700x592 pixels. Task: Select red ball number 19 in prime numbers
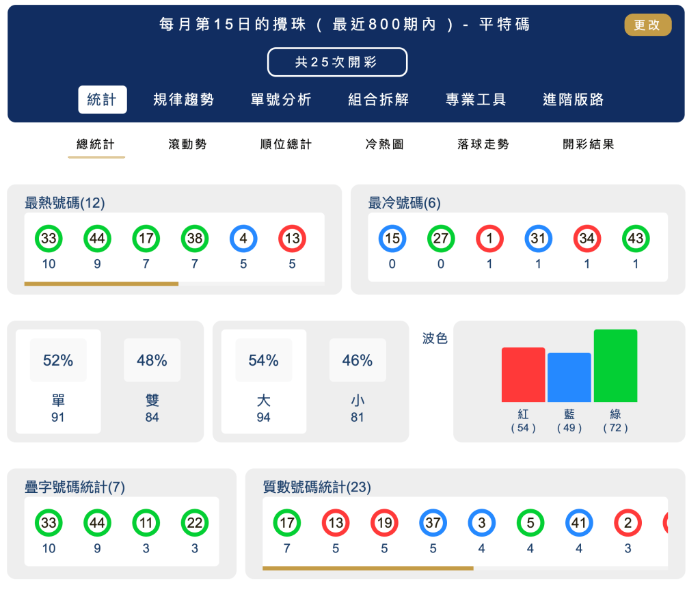pos(384,524)
